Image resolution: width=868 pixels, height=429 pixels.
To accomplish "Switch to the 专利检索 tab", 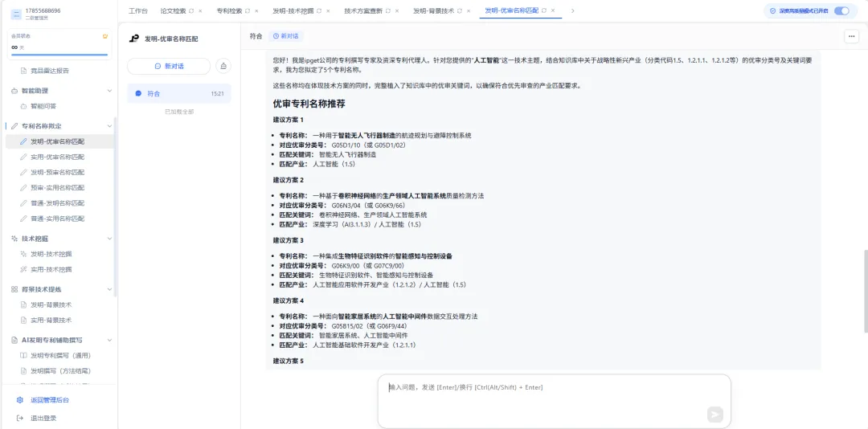I will (229, 11).
